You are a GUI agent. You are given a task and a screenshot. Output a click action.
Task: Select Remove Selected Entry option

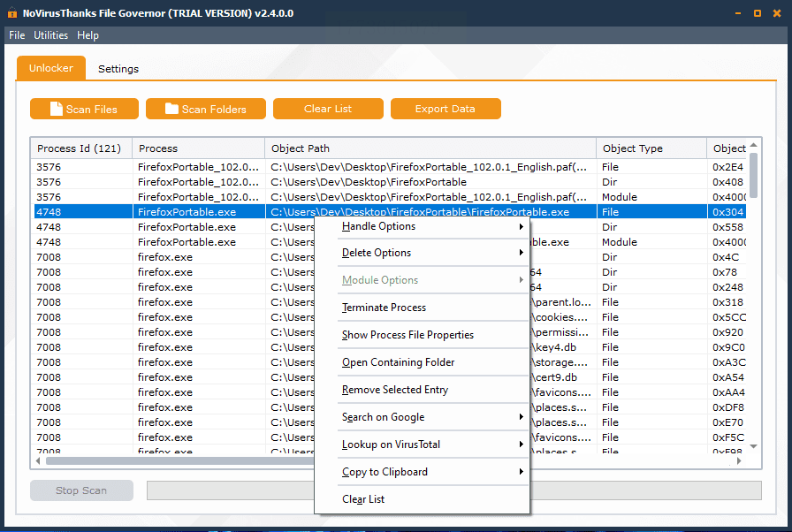(x=394, y=390)
